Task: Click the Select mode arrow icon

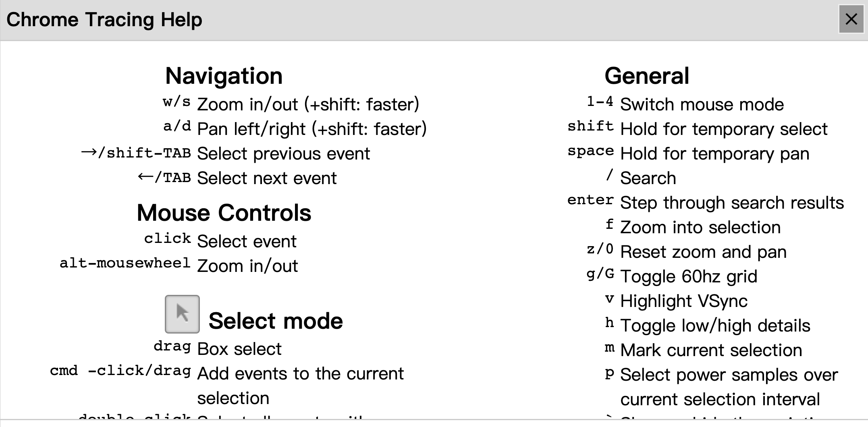Action: click(182, 314)
